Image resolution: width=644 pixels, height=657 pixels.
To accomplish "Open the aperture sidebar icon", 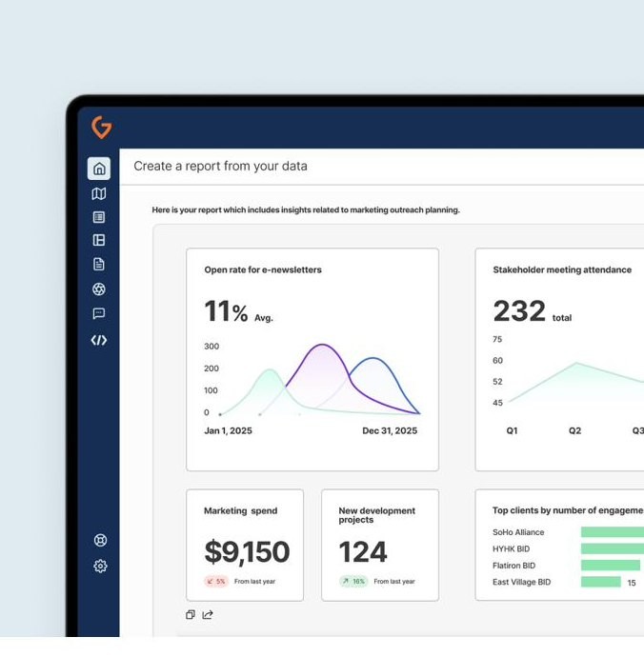I will pos(99,289).
